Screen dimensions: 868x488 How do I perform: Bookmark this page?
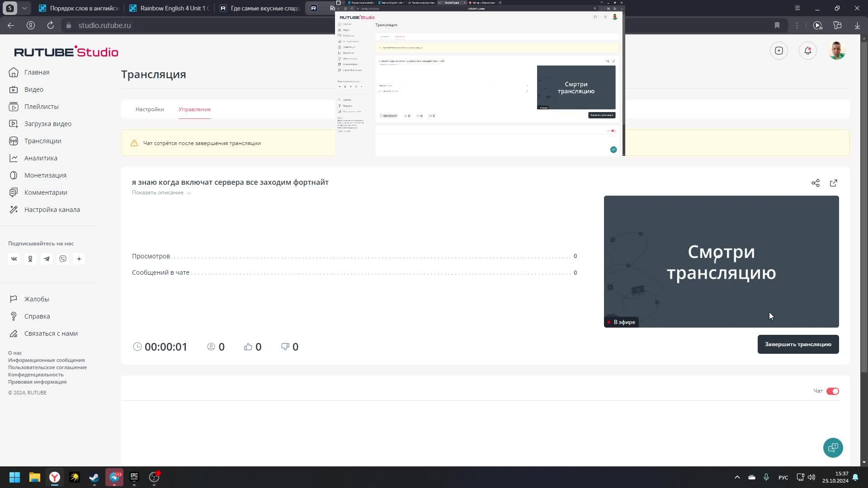pyautogui.click(x=777, y=25)
